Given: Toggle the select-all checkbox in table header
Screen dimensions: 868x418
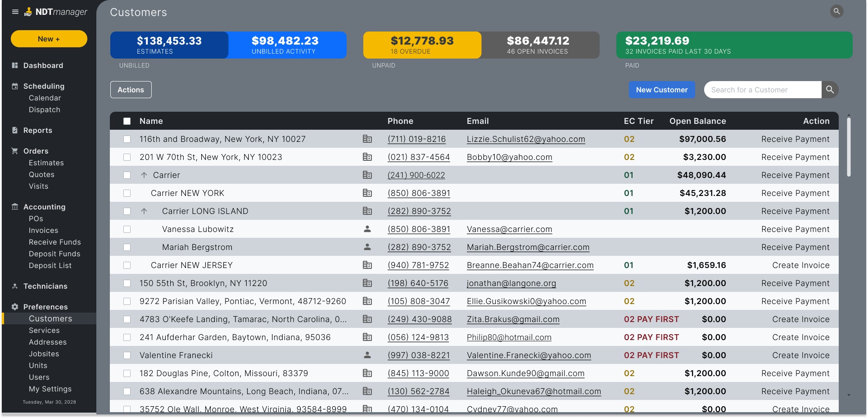Looking at the screenshot, I should [x=127, y=121].
